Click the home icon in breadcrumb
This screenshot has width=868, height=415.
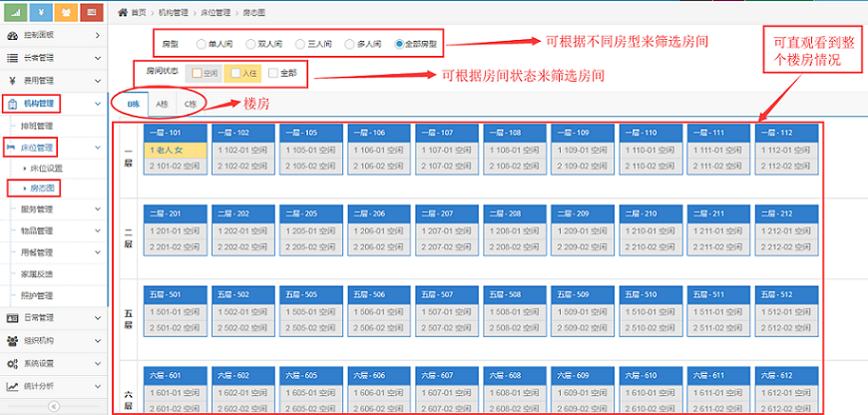pyautogui.click(x=123, y=12)
